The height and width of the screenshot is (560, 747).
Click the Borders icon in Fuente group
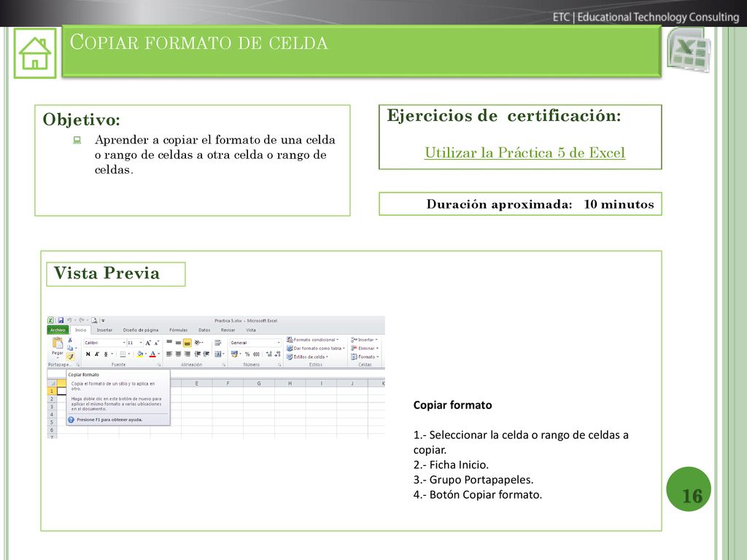click(x=123, y=354)
